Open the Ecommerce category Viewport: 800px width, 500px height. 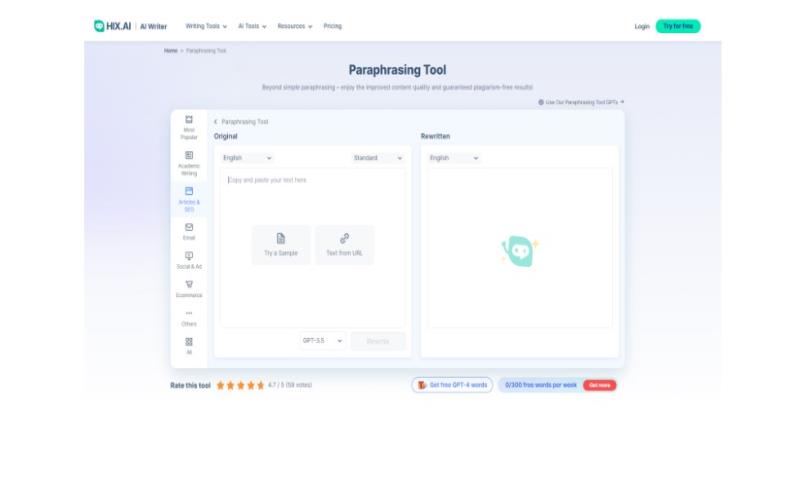coord(189,288)
